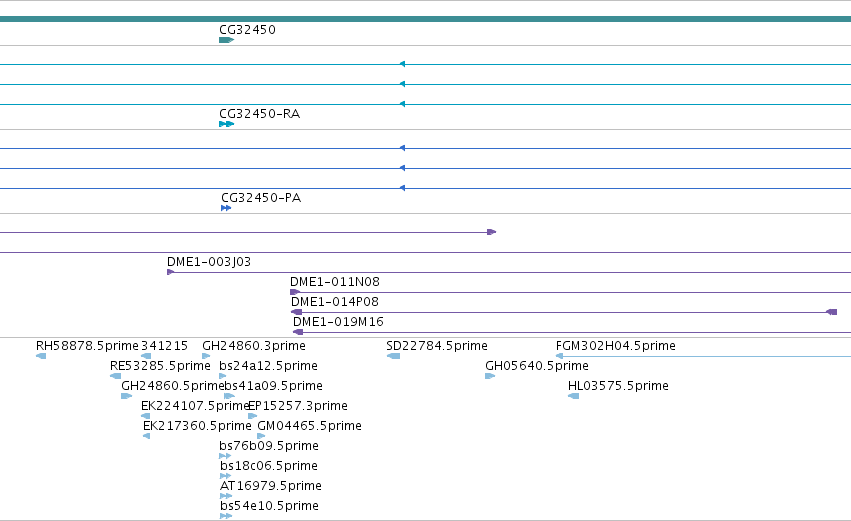
Task: Click the CG32450-PA label text
Action: 261,198
